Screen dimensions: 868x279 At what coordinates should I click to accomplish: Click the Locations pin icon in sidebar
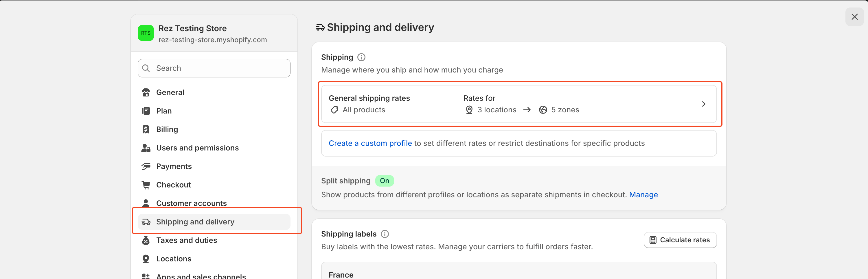(x=146, y=259)
